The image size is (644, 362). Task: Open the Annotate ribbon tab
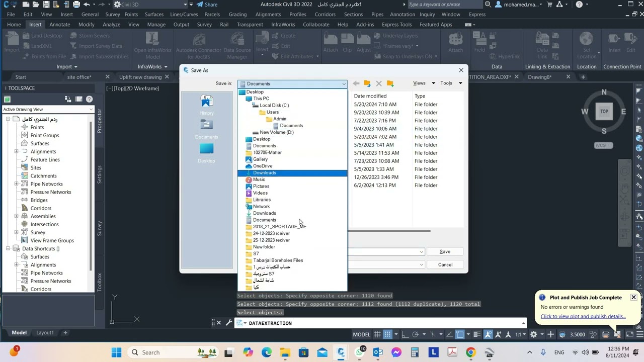coord(59,24)
